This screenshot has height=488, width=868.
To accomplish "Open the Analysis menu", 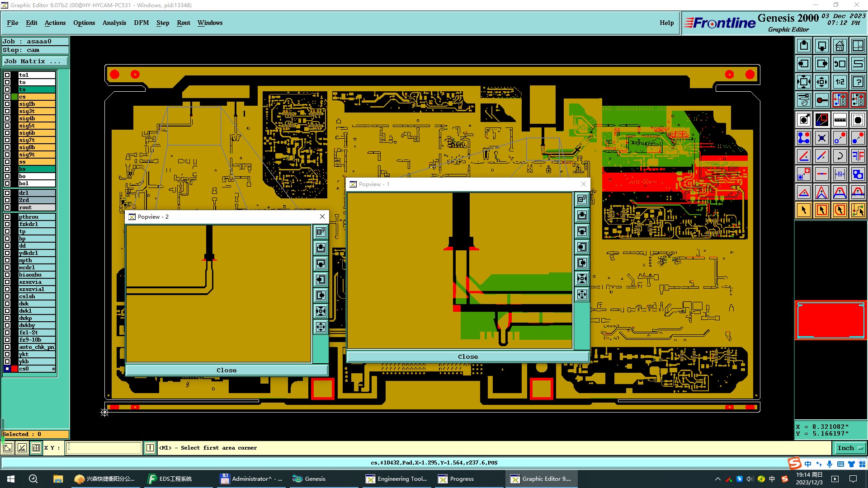I will pyautogui.click(x=114, y=23).
